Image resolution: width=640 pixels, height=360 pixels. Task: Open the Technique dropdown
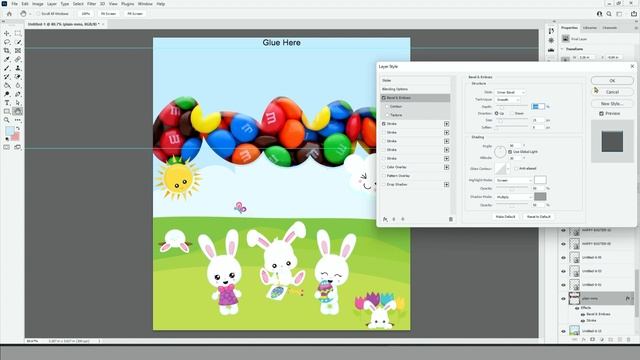pyautogui.click(x=508, y=100)
